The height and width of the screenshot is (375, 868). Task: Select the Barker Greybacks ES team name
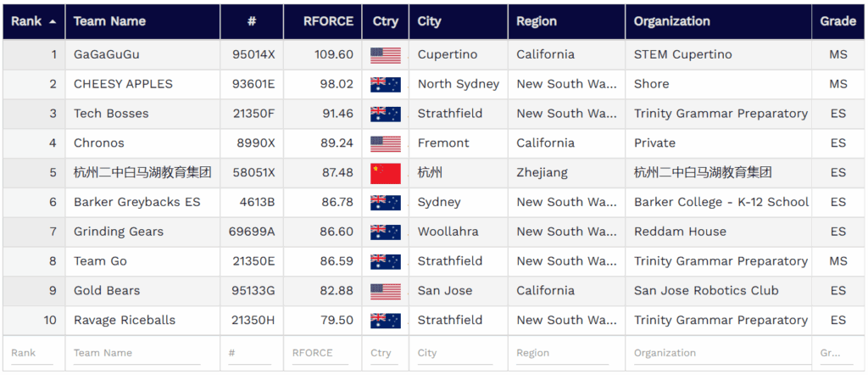pos(136,202)
